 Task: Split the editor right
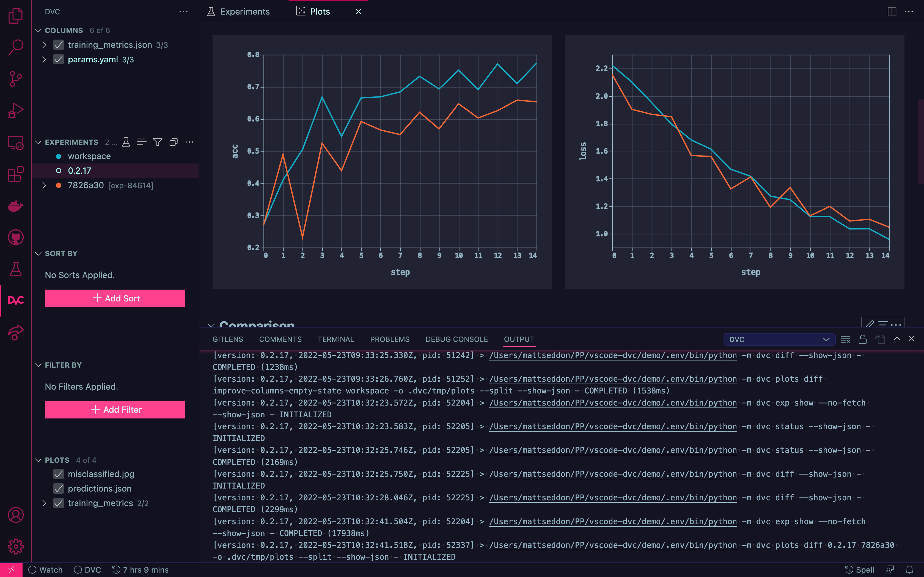pos(892,12)
